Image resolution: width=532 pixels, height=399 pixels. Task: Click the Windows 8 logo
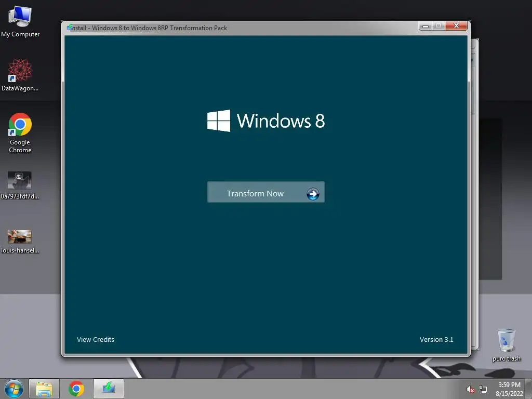click(265, 121)
